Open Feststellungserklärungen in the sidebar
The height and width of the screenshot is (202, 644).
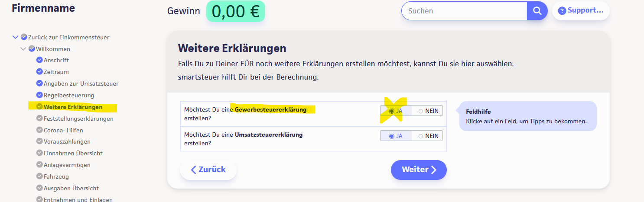tap(78, 119)
